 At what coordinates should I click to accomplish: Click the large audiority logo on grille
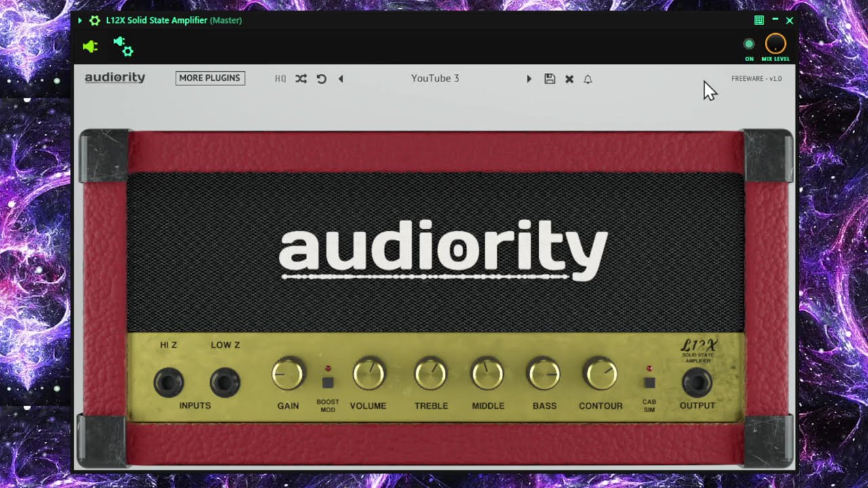click(x=443, y=249)
